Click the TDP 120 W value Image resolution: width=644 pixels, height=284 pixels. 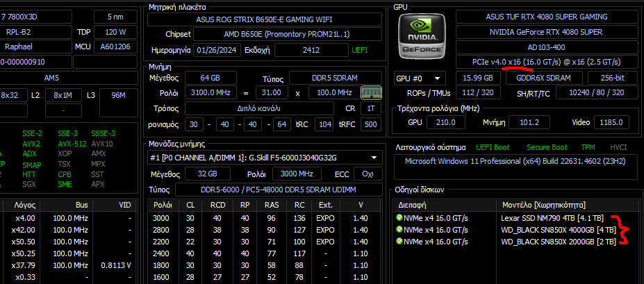coord(115,32)
